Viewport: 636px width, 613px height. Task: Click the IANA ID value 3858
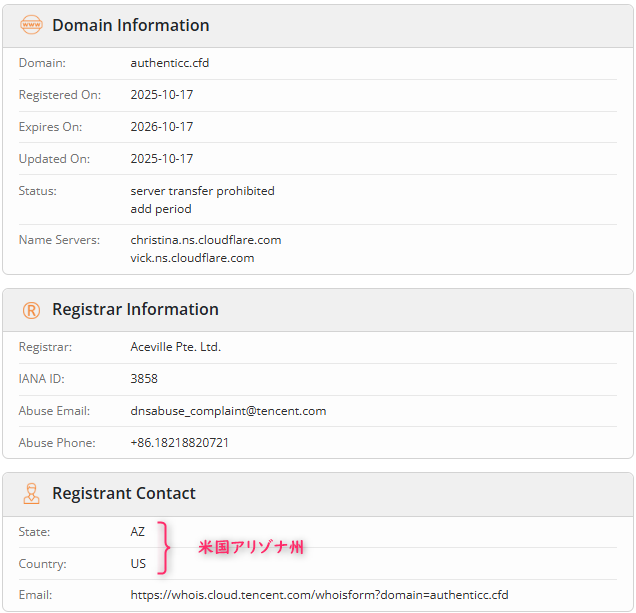click(x=144, y=379)
